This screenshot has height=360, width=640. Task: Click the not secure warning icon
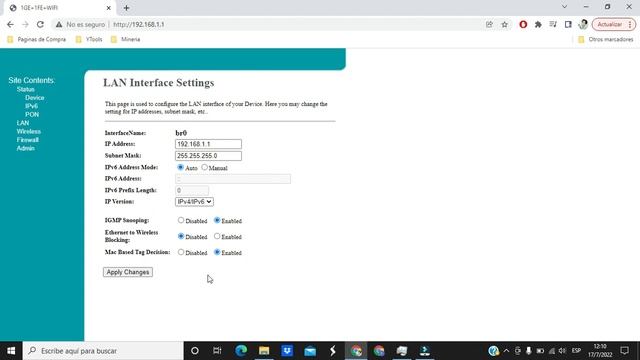[x=59, y=24]
